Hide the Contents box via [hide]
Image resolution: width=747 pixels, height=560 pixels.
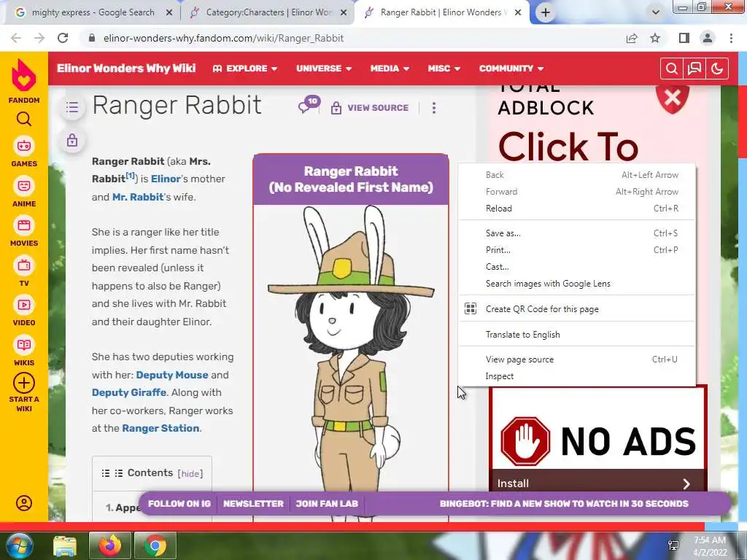(x=190, y=474)
